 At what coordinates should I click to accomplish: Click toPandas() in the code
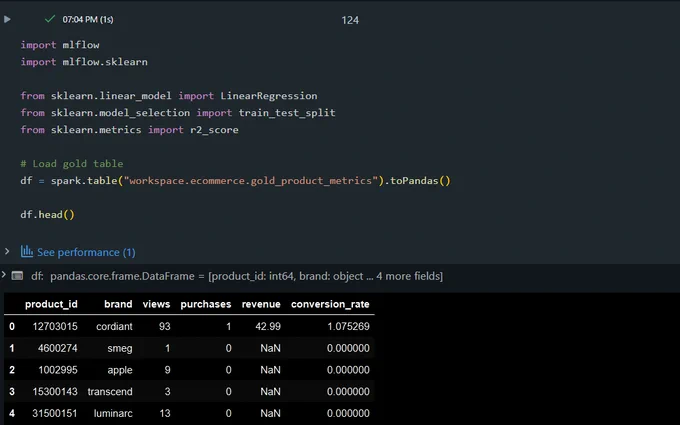[421, 181]
